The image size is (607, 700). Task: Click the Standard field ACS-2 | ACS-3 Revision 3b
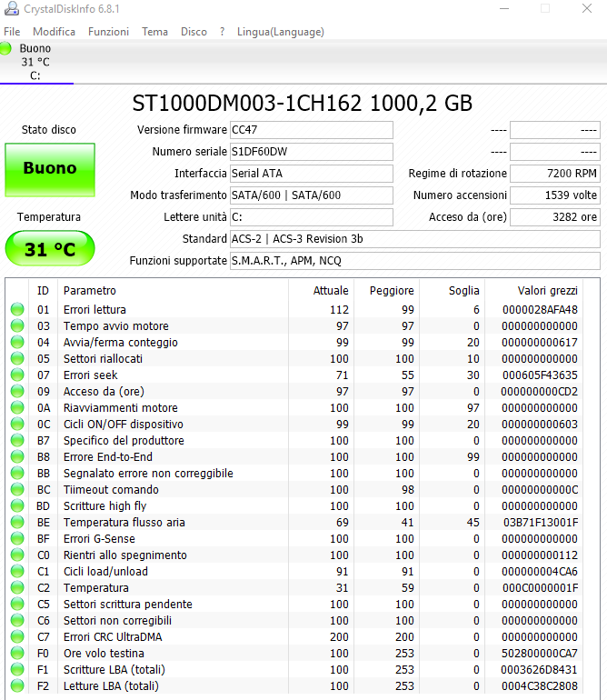[x=415, y=239]
